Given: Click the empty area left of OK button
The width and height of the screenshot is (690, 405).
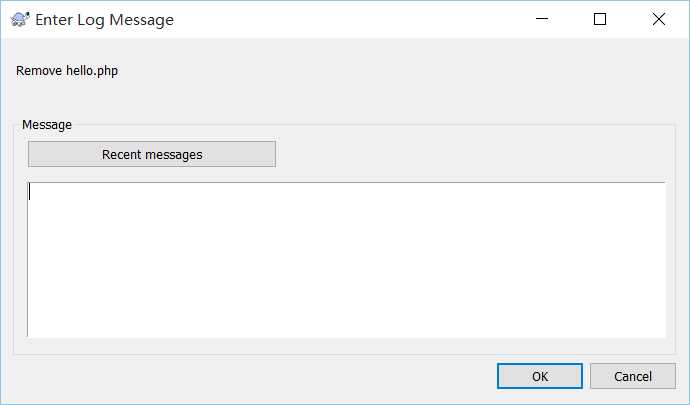Looking at the screenshot, I should point(300,376).
